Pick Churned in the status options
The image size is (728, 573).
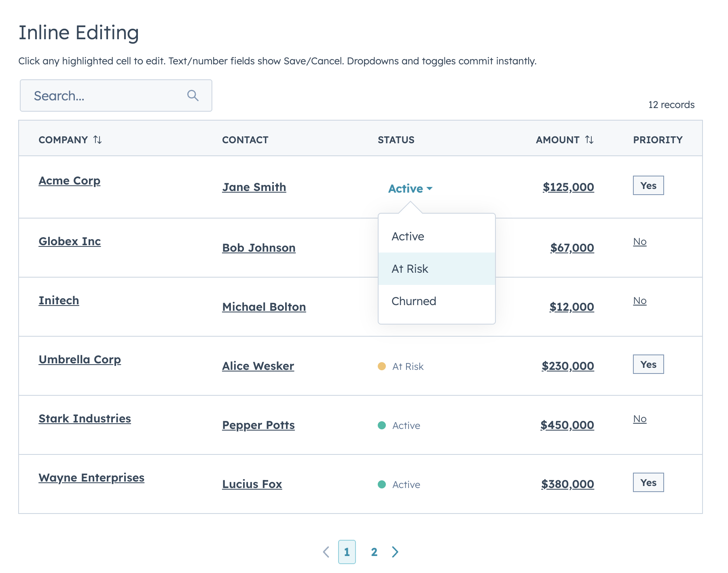coord(413,301)
